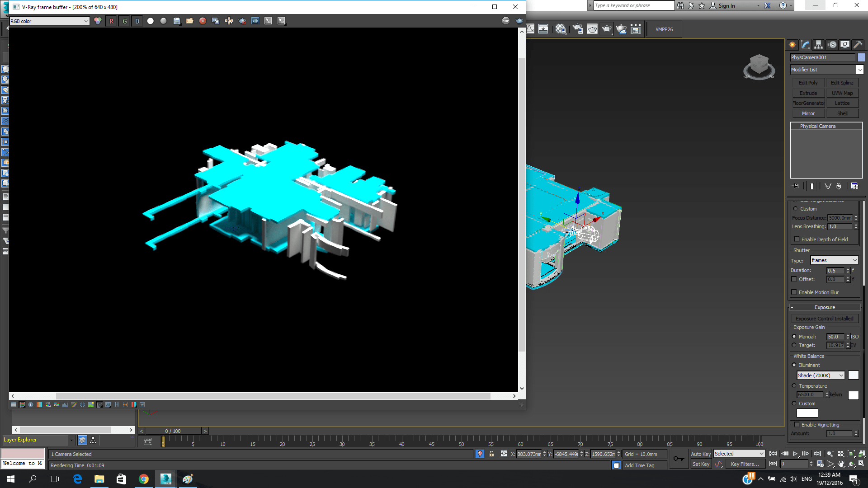This screenshot has width=868, height=488.
Task: Click the Shell modifier button
Action: pos(842,113)
